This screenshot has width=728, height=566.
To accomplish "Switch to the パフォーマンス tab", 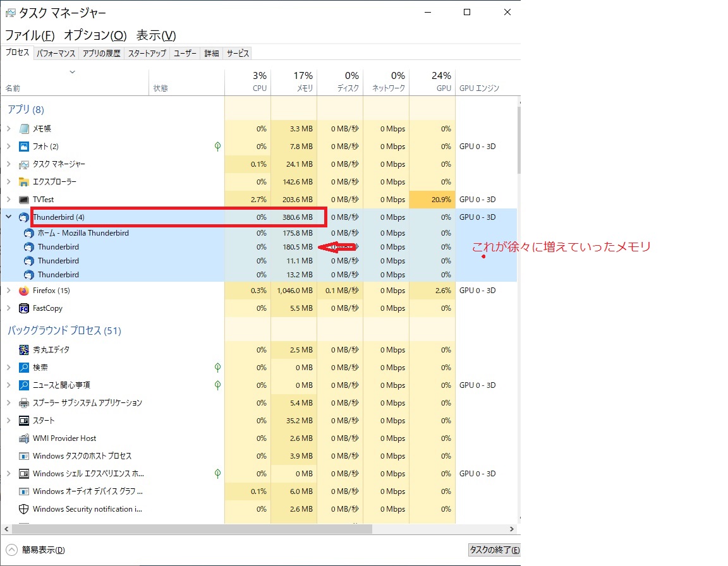I will [56, 54].
